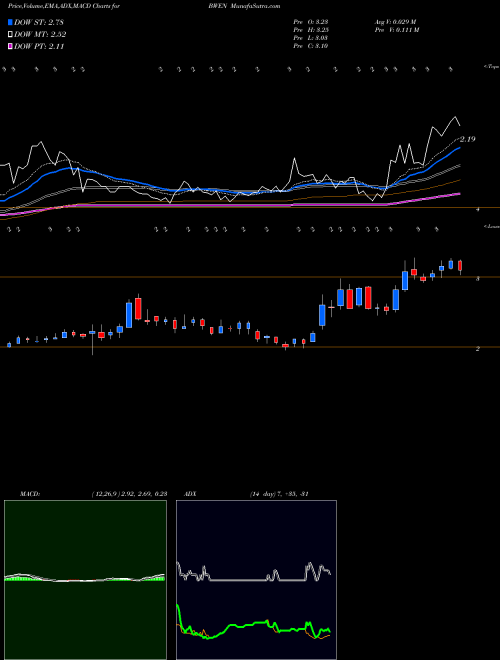Viewport: 500px width, 660px height.
Task: Click the 'BWEN ManafaSutra.com' header text
Action: coord(244,6)
